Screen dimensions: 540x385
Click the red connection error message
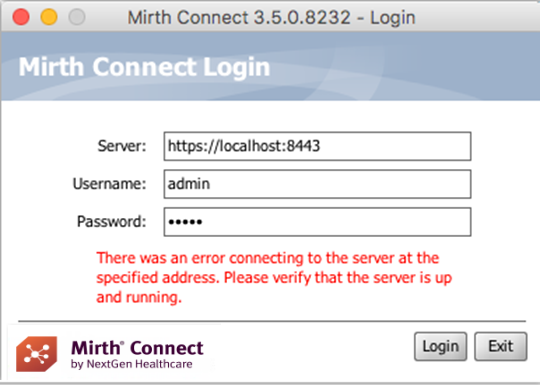tap(274, 278)
